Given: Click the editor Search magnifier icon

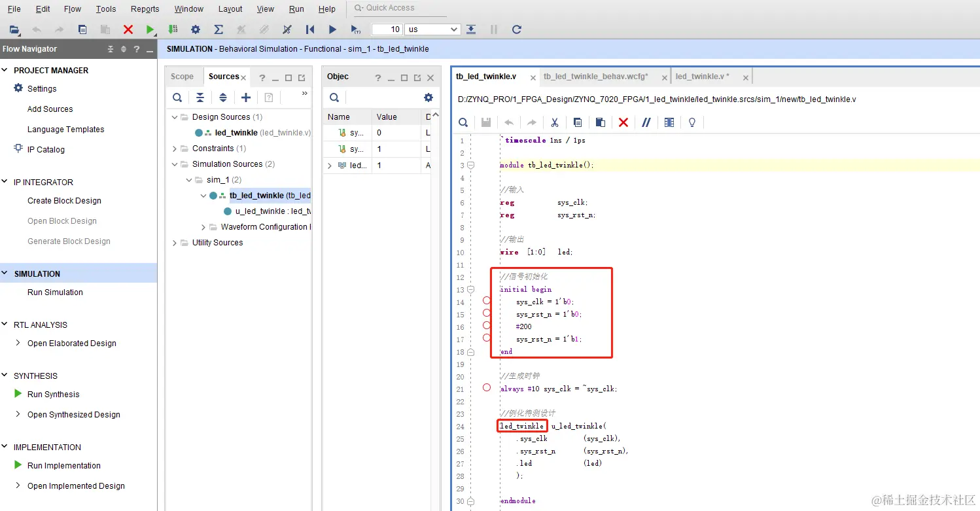Looking at the screenshot, I should (463, 122).
